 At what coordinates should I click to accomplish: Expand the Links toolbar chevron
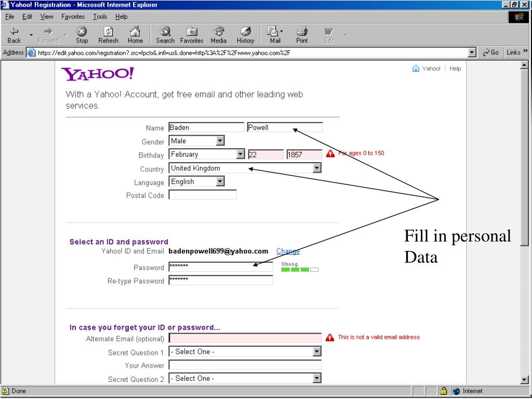[526, 51]
